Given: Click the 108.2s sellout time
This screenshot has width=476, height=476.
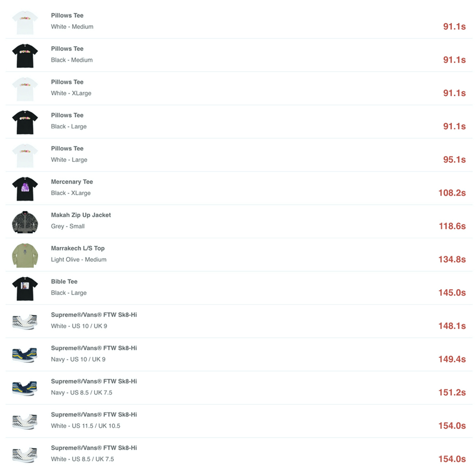Looking at the screenshot, I should (452, 193).
